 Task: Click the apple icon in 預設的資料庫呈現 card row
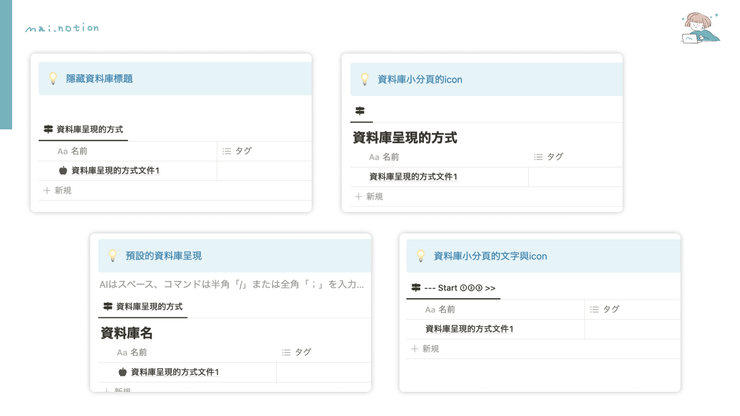(x=122, y=372)
